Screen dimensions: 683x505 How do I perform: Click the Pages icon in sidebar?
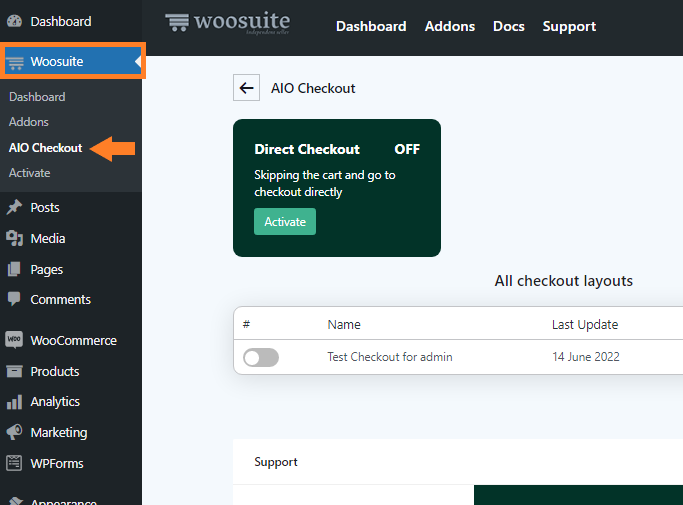point(14,269)
